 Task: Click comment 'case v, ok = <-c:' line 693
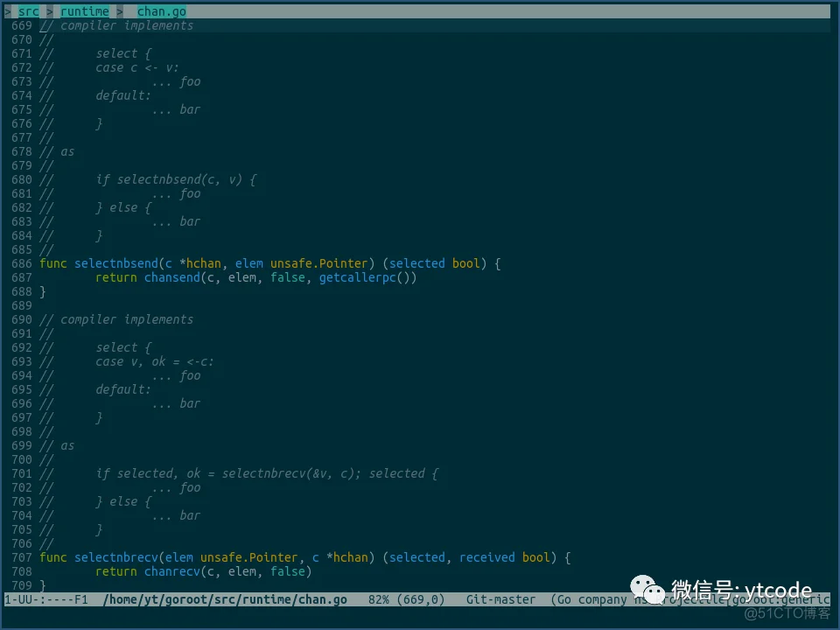(154, 361)
